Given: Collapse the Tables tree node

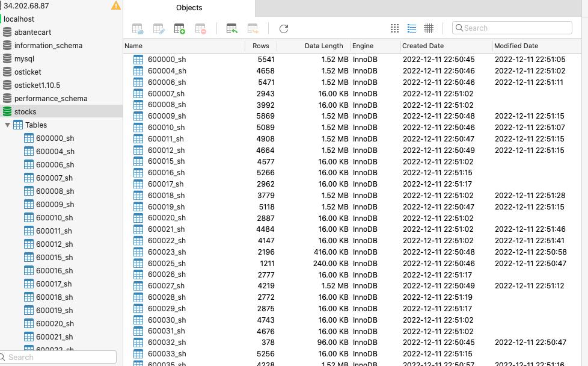Looking at the screenshot, I should point(7,125).
